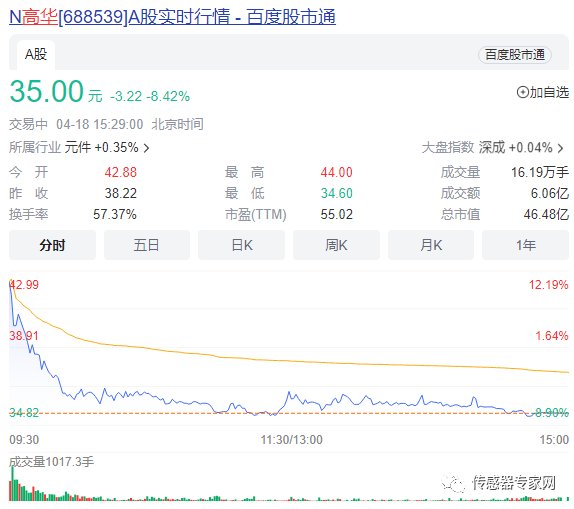Click the 35.00 current price figure
Screen dimensions: 574x509
coord(46,91)
